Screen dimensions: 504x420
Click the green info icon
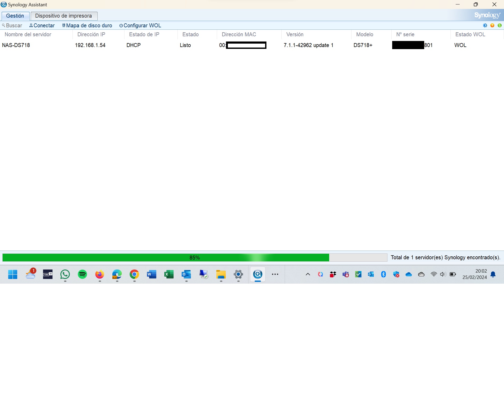pyautogui.click(x=500, y=25)
